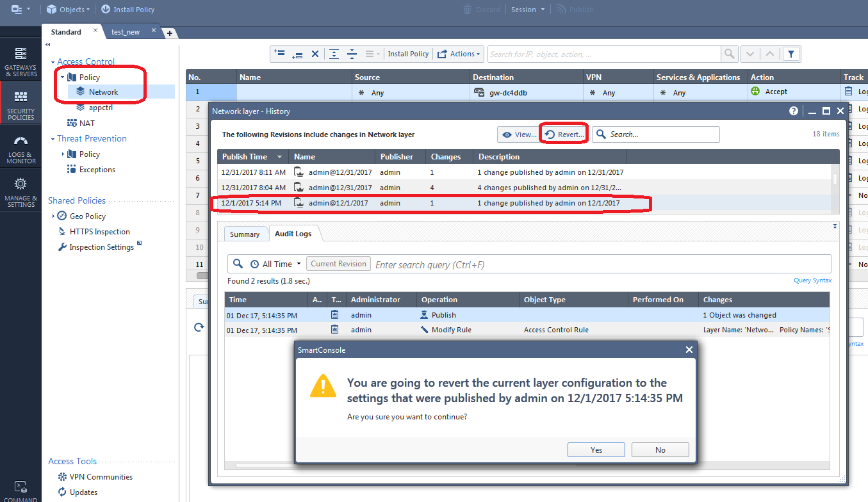Toggle the Current Revision filter button
Image resolution: width=868 pixels, height=502 pixels.
(338, 264)
